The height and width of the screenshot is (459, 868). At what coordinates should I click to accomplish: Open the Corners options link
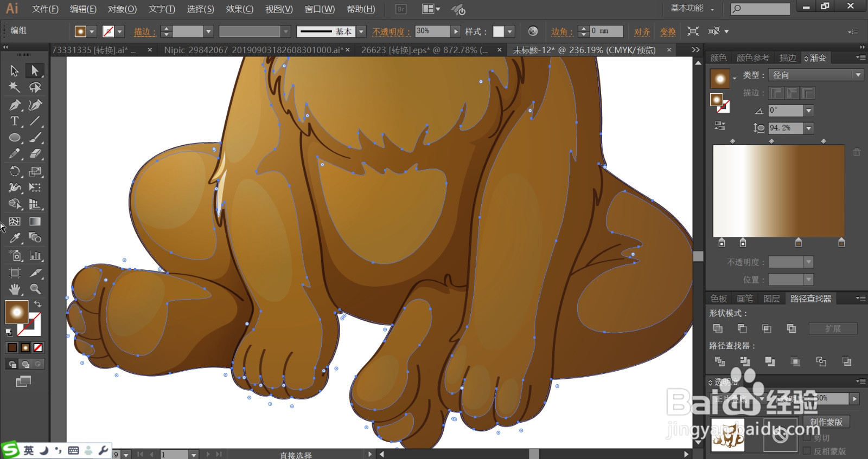(x=562, y=31)
